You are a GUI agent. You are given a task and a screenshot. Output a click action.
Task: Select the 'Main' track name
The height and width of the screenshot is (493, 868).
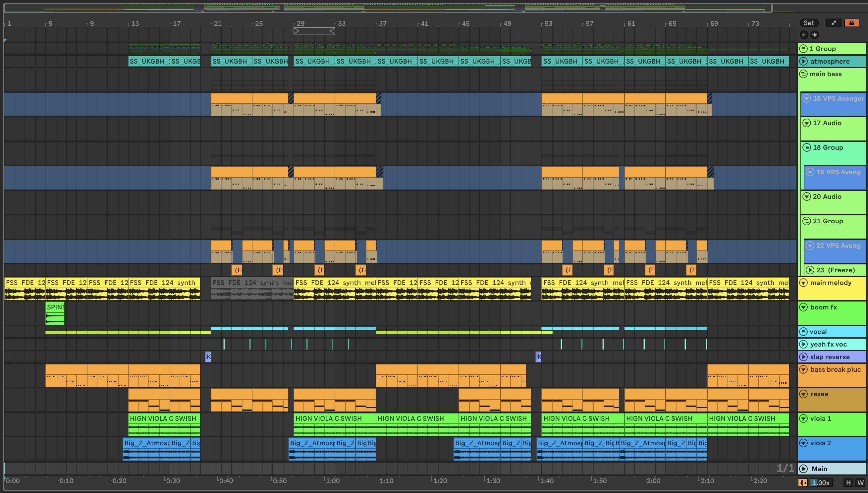click(819, 469)
